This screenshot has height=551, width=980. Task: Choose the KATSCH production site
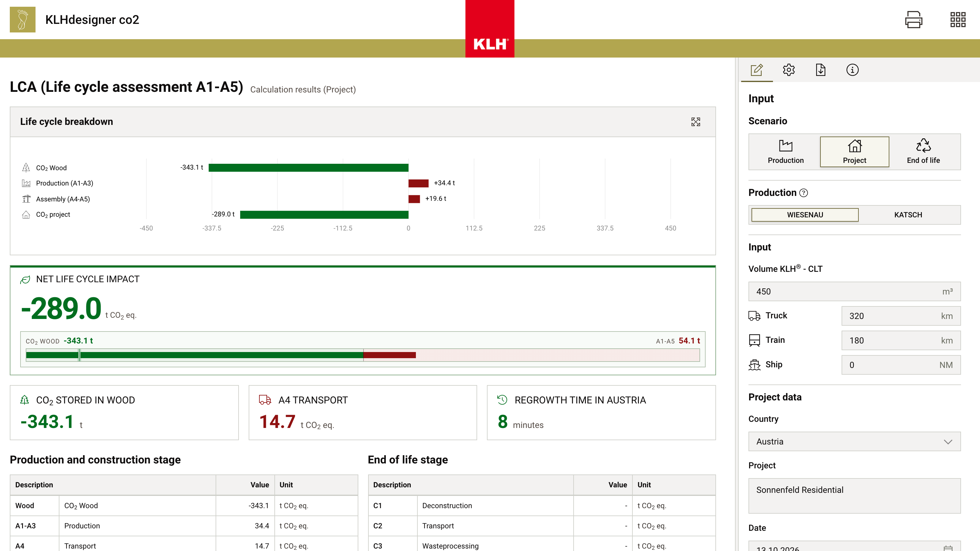click(908, 215)
